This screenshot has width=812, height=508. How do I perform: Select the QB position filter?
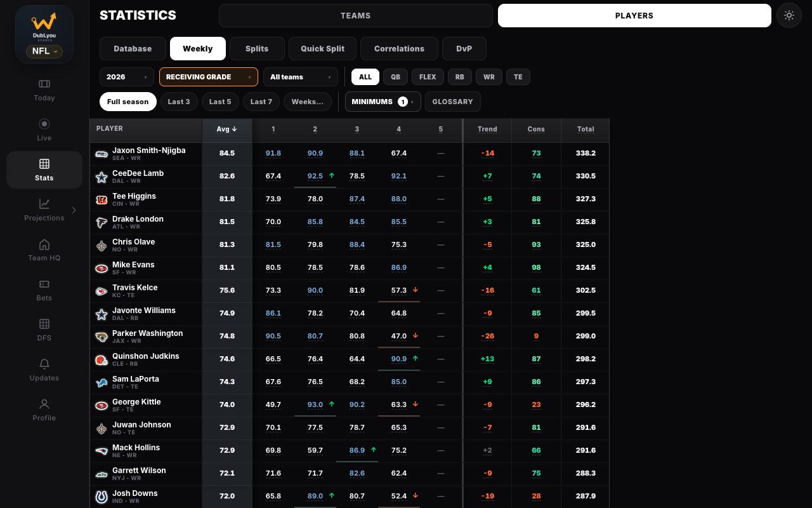[x=395, y=77]
